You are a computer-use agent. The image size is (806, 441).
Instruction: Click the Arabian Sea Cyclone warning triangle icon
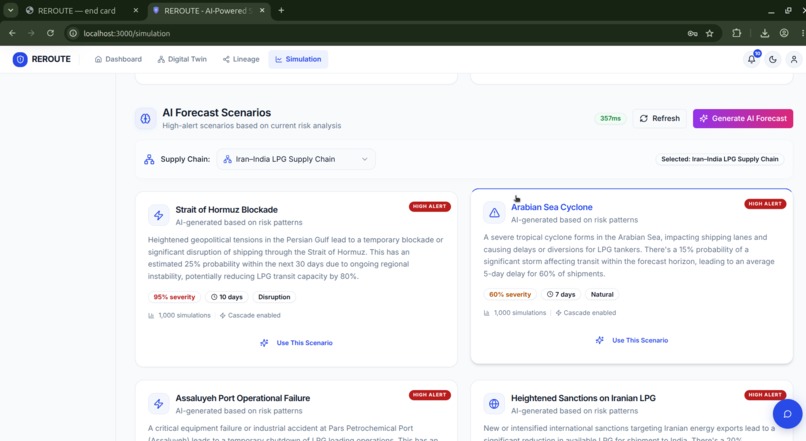(494, 213)
